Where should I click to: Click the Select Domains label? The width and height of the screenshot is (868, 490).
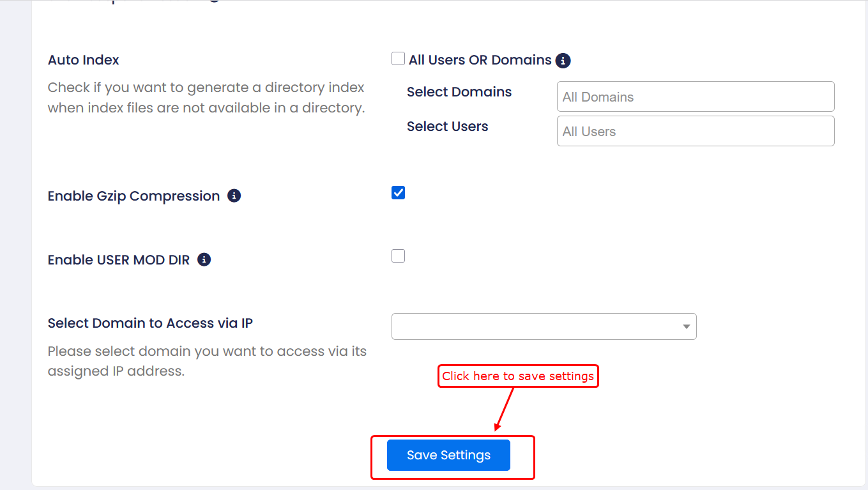459,92
